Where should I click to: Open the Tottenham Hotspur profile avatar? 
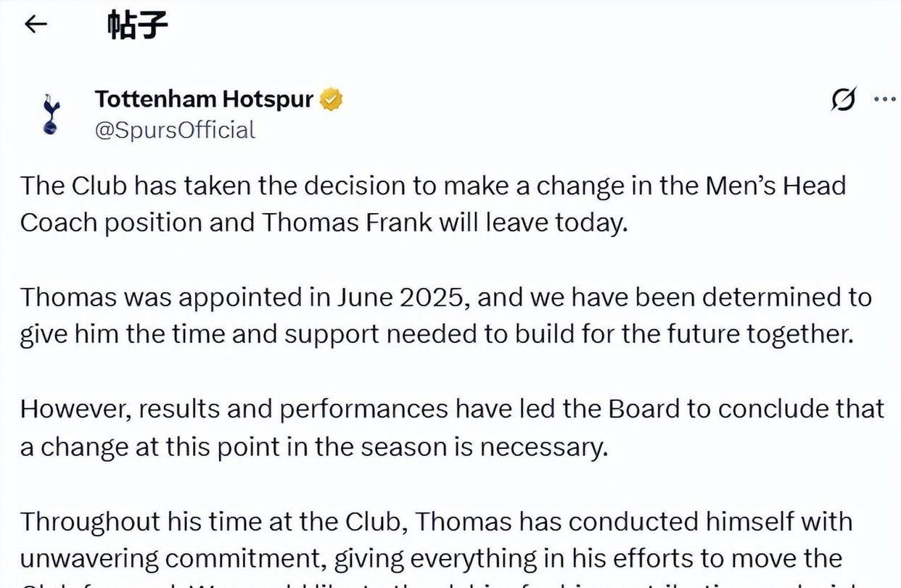[50, 114]
